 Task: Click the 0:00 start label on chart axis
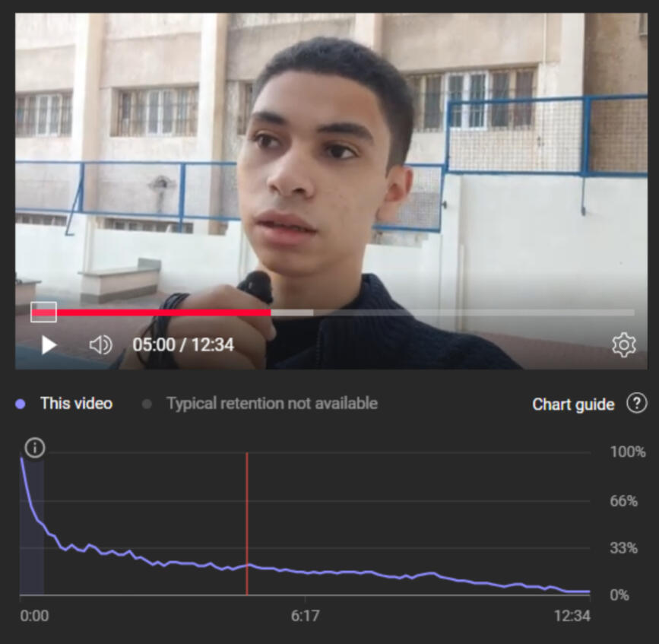point(34,616)
